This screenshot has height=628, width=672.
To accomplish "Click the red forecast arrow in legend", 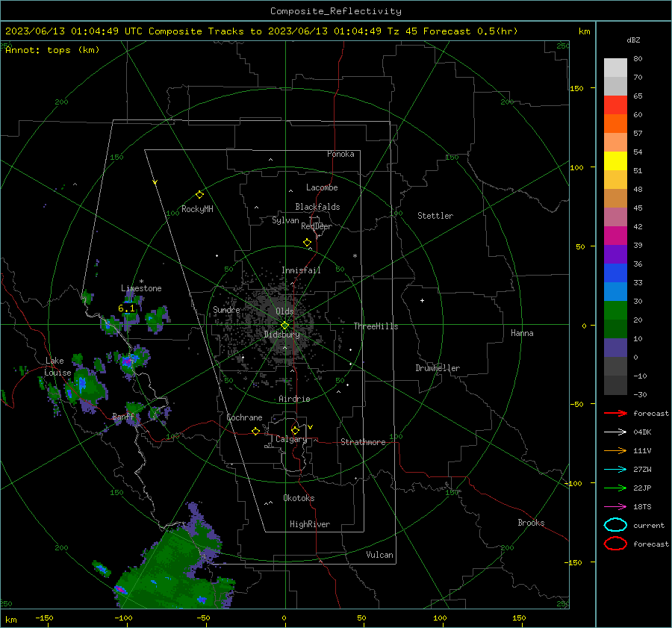I will point(615,413).
